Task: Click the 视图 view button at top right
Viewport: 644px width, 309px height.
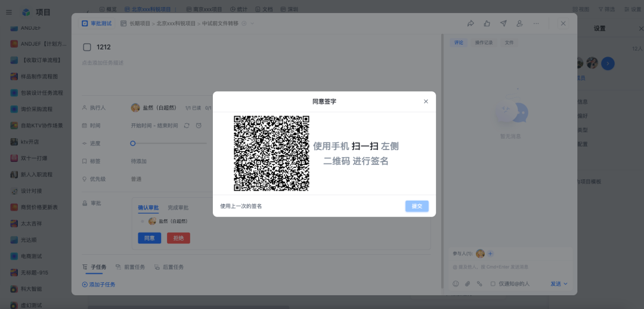Action: pos(581,9)
